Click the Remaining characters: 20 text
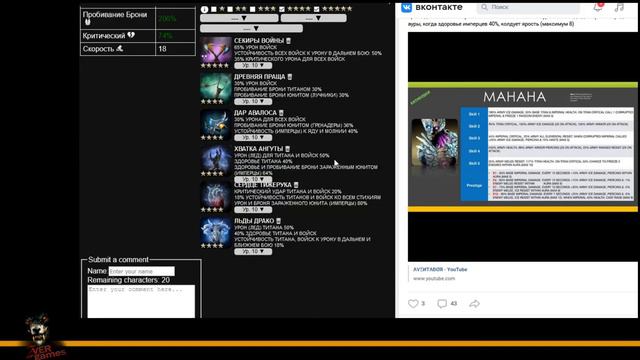 [129, 280]
